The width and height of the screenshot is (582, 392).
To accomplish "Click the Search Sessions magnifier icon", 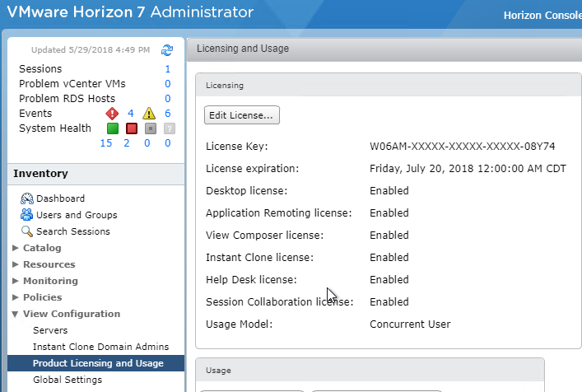I will coord(26,231).
